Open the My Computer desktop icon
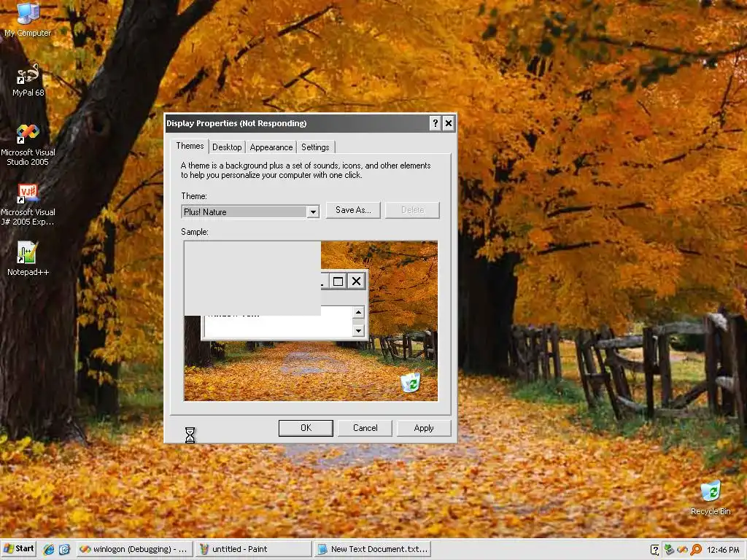Viewport: 747px width, 560px height. click(x=28, y=20)
